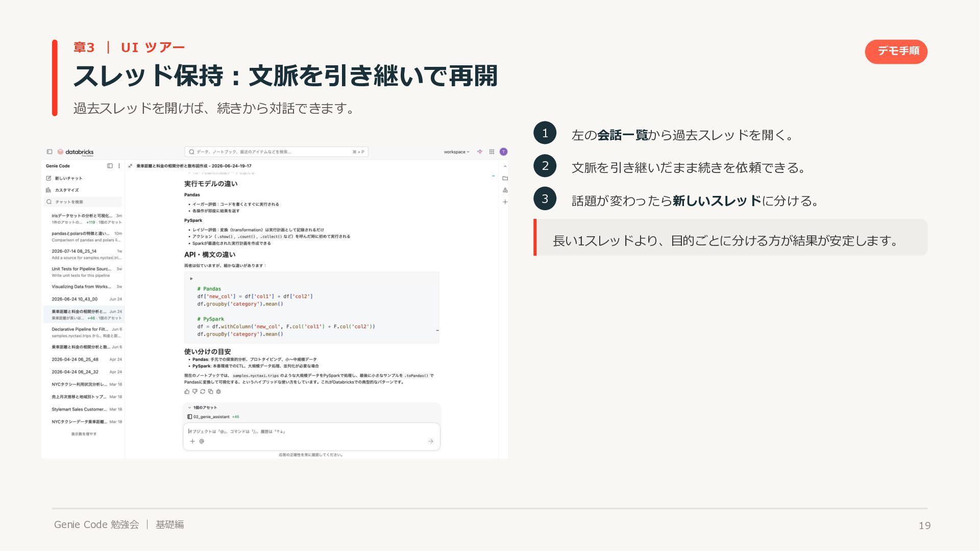Give the response a thumbs down

click(194, 391)
